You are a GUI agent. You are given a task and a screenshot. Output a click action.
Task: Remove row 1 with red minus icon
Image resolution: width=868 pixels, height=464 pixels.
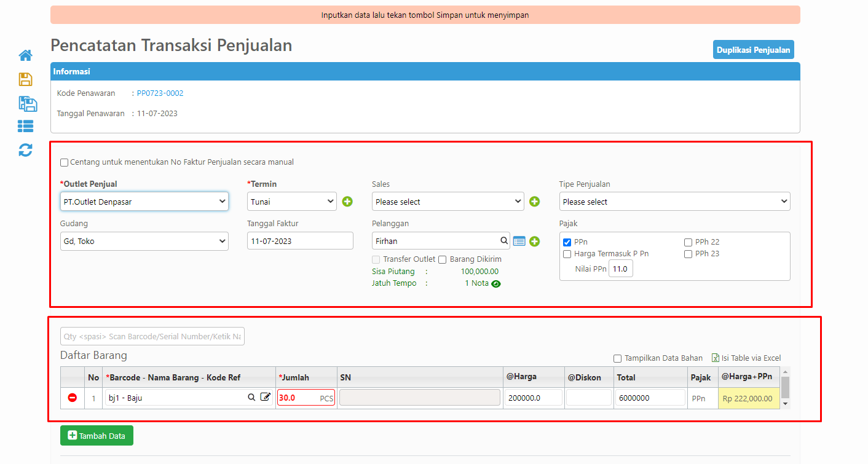click(73, 398)
